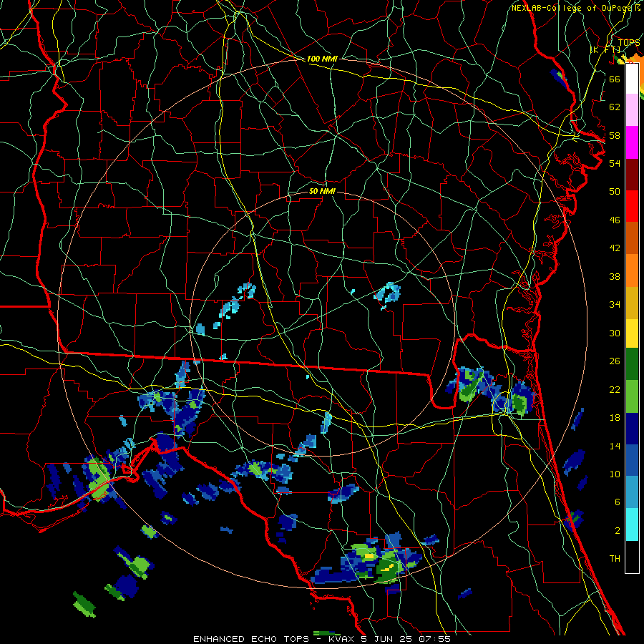Click the gold band in the legend
This screenshot has width=644, height=644.
pyautogui.click(x=632, y=303)
